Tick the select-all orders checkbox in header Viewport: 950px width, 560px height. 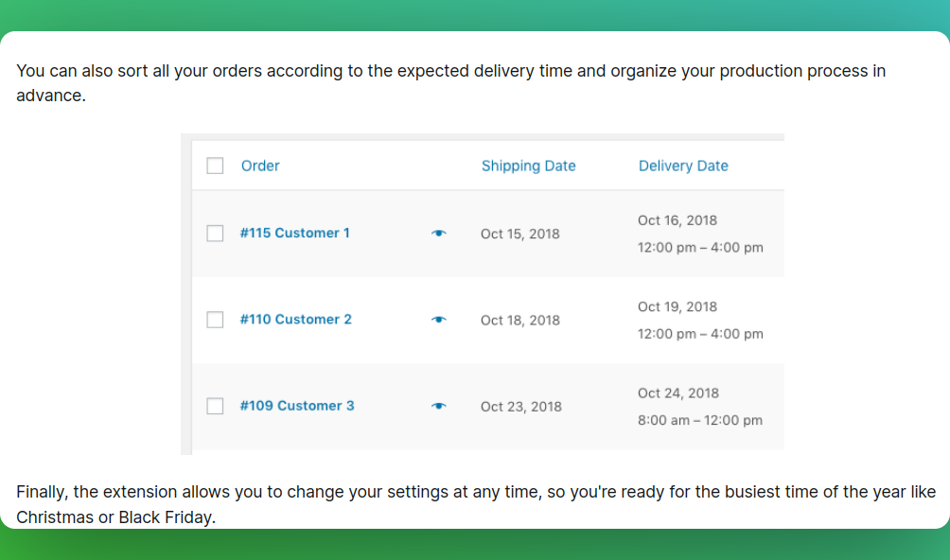(215, 166)
